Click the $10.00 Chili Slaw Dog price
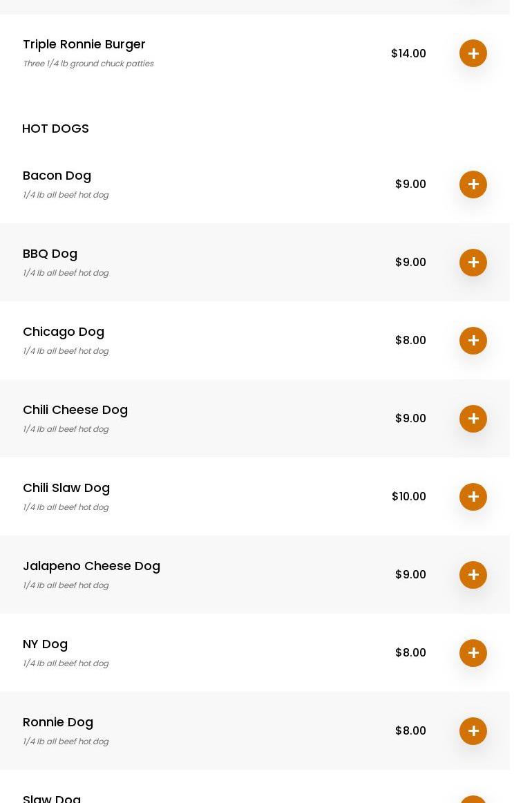This screenshot has width=532, height=803. pyautogui.click(x=409, y=497)
